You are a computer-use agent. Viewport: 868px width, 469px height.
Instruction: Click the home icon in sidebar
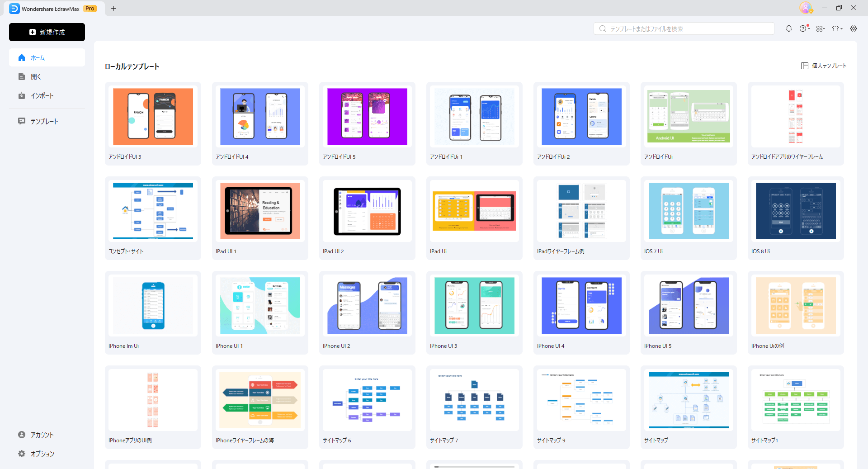[22, 58]
